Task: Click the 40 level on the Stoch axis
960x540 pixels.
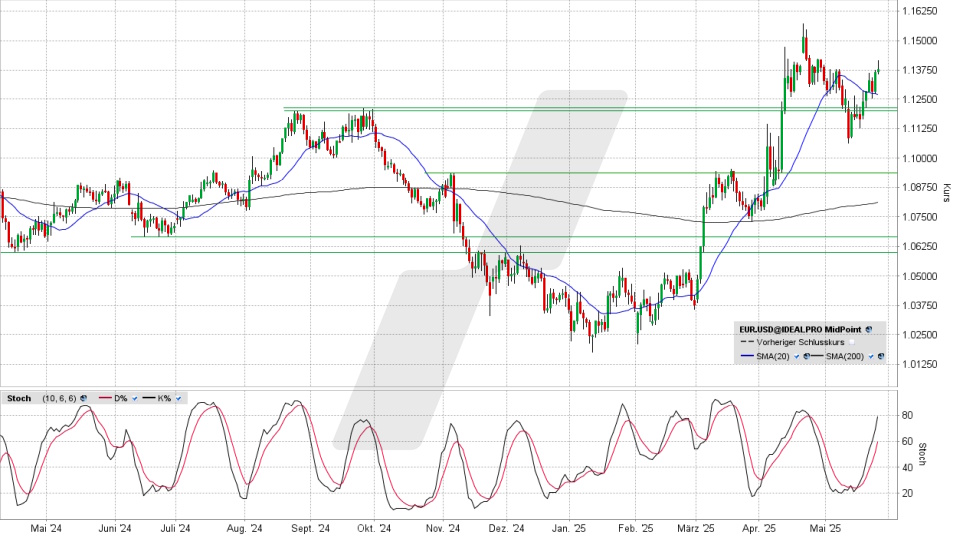Action: click(x=907, y=467)
